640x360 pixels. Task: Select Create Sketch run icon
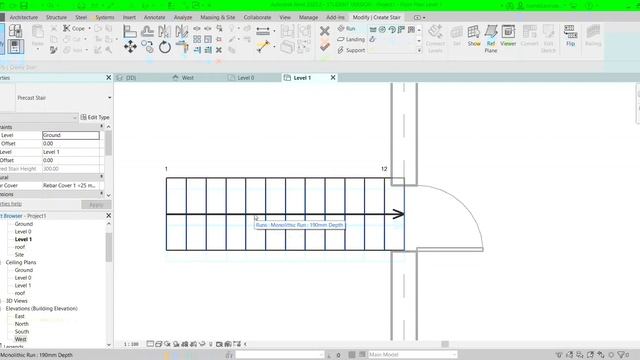[x=372, y=39]
